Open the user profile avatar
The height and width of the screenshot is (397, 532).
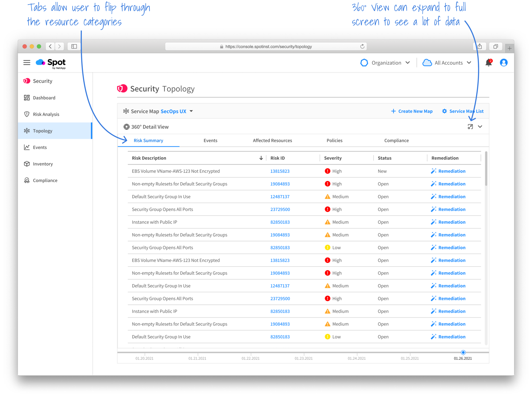click(504, 63)
